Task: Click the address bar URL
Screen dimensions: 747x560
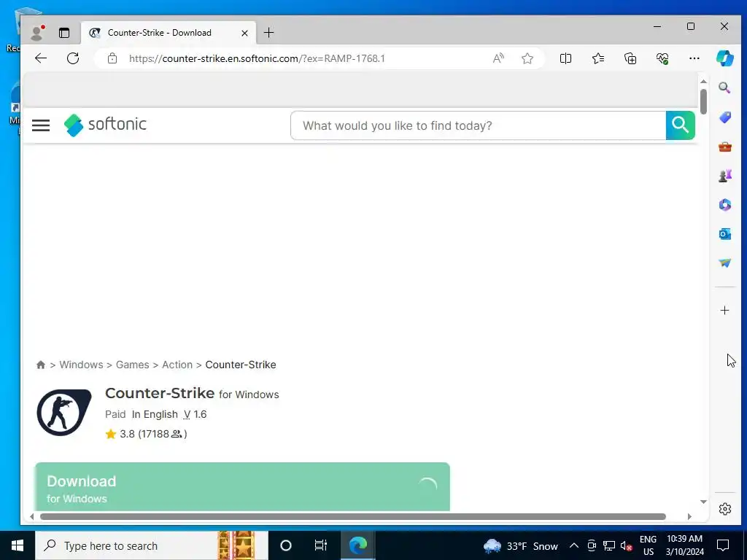Action: [257, 58]
